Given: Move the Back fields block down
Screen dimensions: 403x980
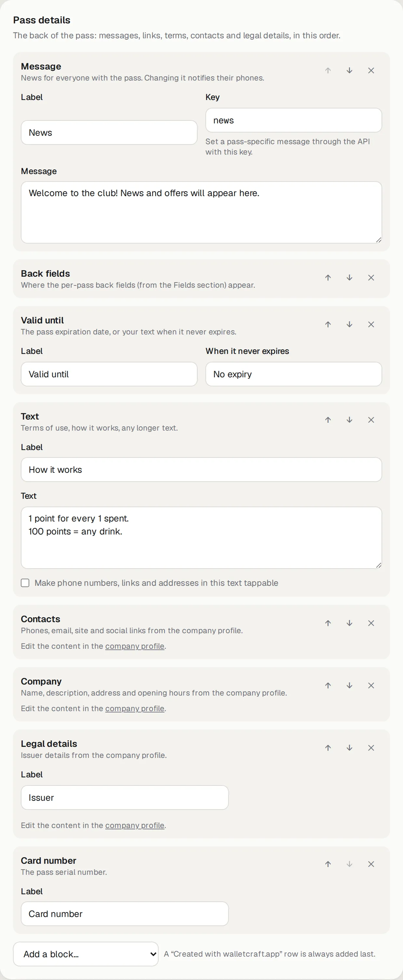Looking at the screenshot, I should (349, 278).
